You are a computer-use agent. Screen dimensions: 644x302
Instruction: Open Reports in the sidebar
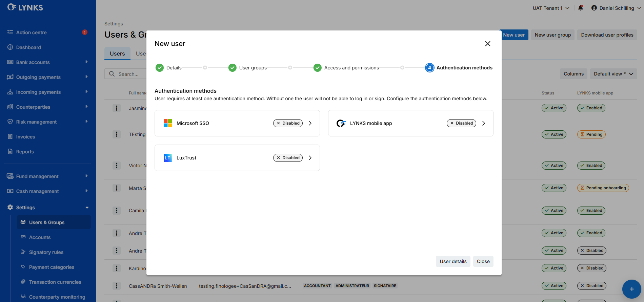click(x=25, y=152)
